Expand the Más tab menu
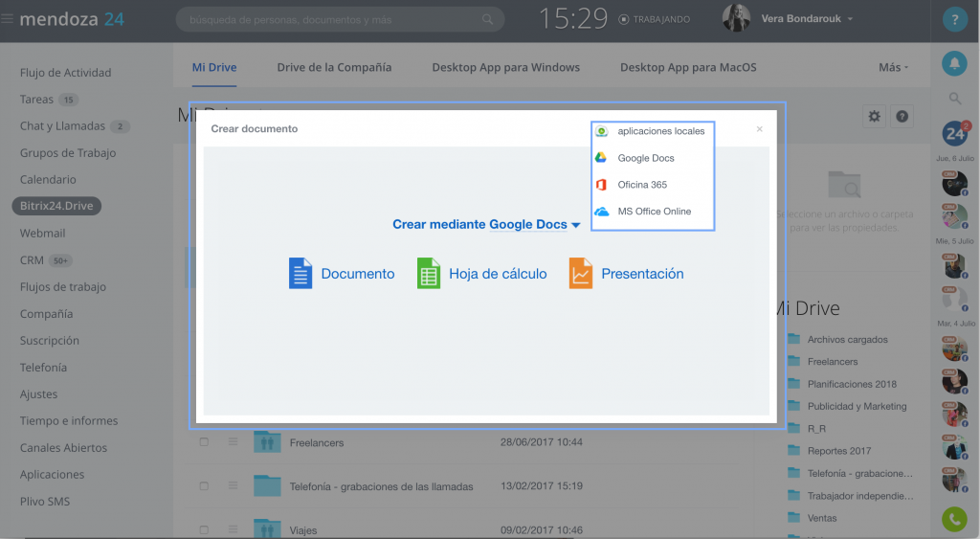This screenshot has width=980, height=539. [x=893, y=68]
